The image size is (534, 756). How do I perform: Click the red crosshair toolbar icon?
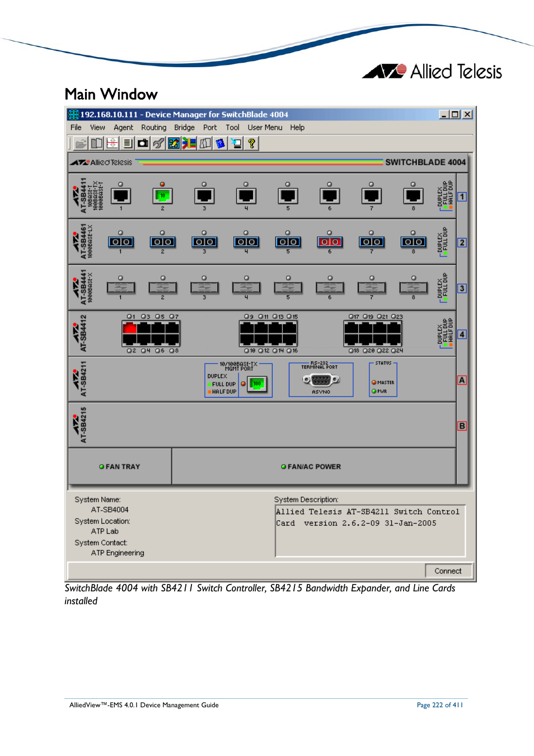113,143
